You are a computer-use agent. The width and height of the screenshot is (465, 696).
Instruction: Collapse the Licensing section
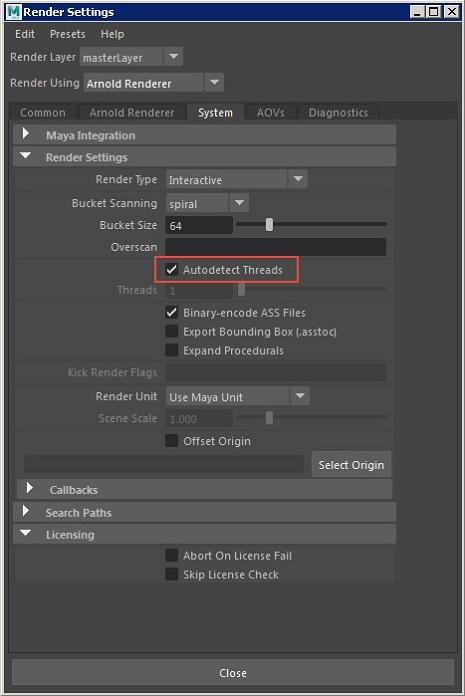pos(26,533)
